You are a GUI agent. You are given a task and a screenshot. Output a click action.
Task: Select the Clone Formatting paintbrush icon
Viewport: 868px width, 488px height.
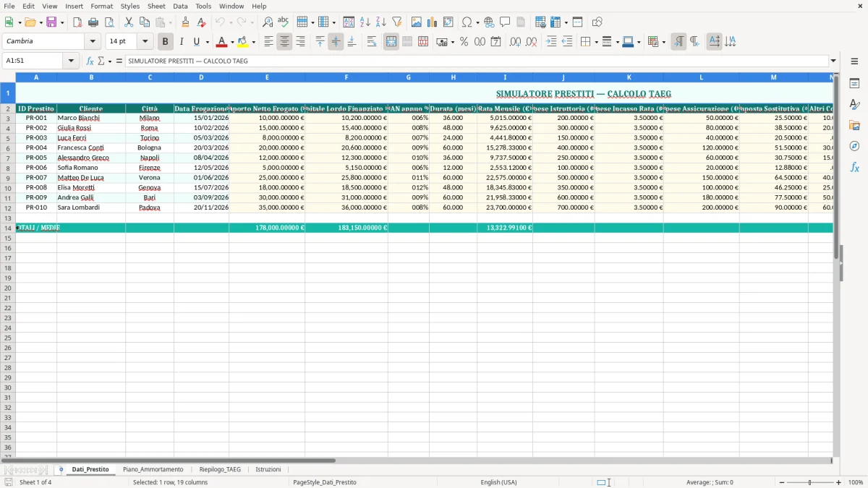(186, 22)
